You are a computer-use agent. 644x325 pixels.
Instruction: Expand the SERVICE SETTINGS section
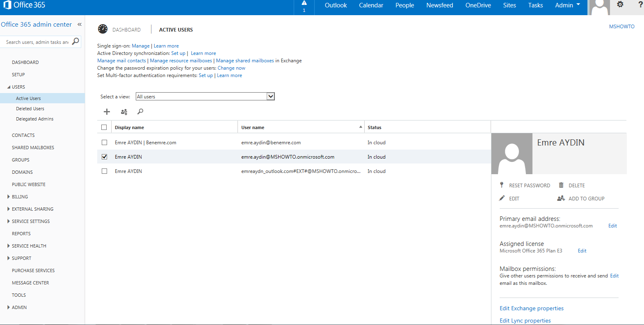pos(9,221)
